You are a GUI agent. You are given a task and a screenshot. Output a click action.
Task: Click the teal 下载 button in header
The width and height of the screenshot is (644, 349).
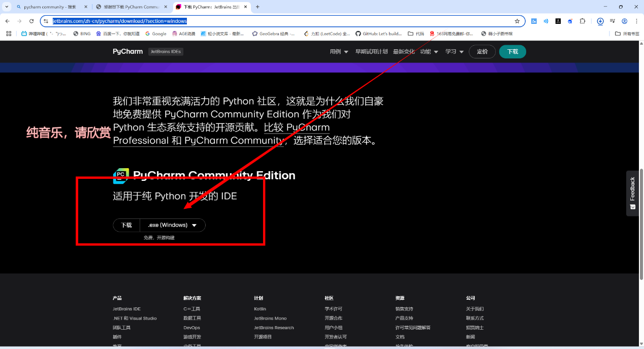(x=512, y=51)
